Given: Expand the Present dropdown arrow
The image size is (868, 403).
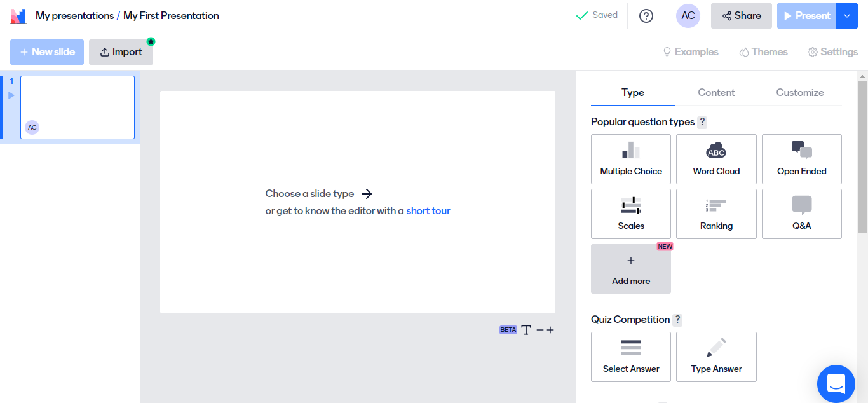Looking at the screenshot, I should (847, 16).
